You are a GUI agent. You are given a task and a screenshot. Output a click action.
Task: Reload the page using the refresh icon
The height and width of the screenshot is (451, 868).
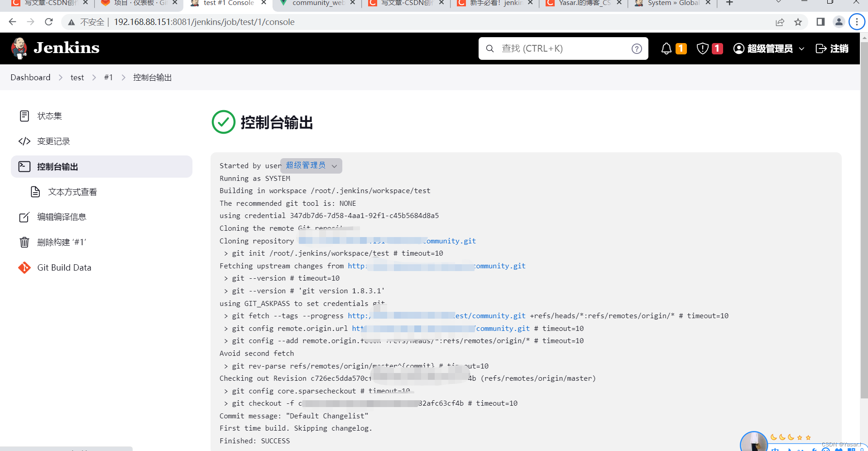[x=48, y=21]
